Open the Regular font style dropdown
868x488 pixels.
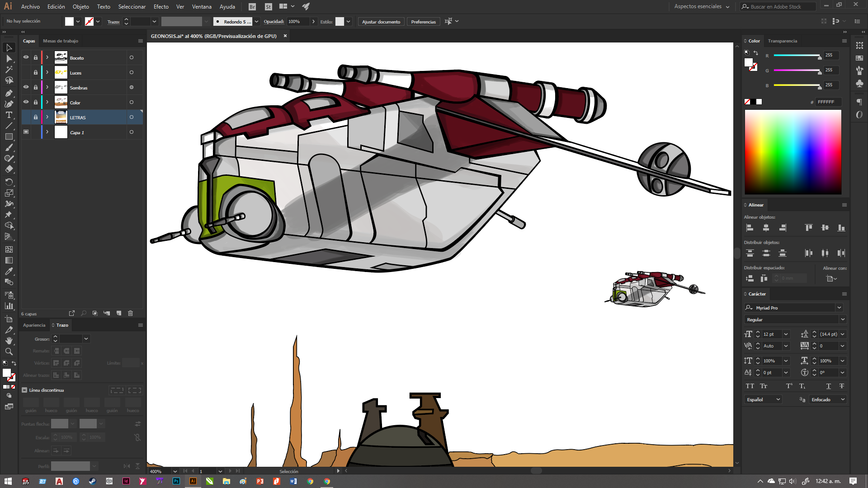click(x=843, y=319)
